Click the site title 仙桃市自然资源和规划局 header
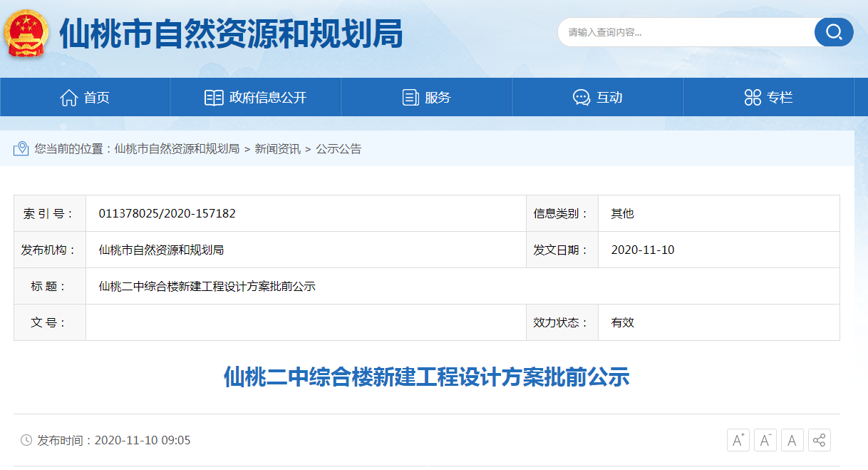Screen dimensions: 868x470 231,34
